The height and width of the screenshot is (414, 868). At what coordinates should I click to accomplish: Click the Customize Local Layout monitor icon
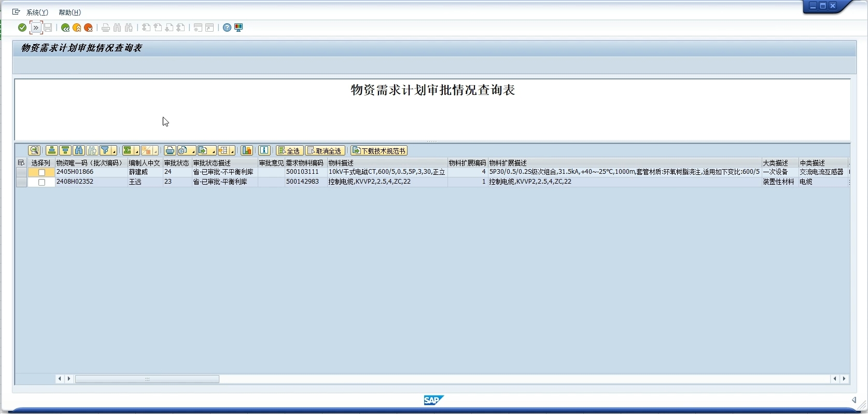point(239,27)
